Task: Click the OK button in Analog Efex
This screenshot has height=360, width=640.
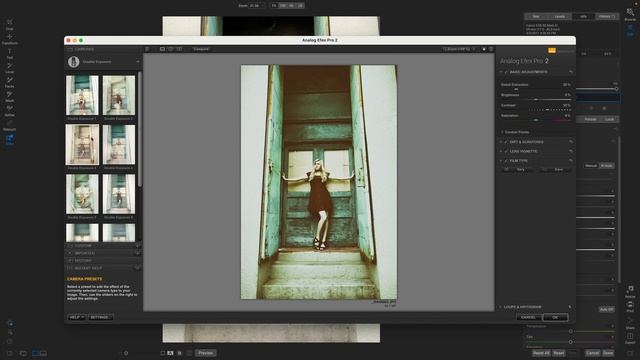Action: pyautogui.click(x=555, y=317)
